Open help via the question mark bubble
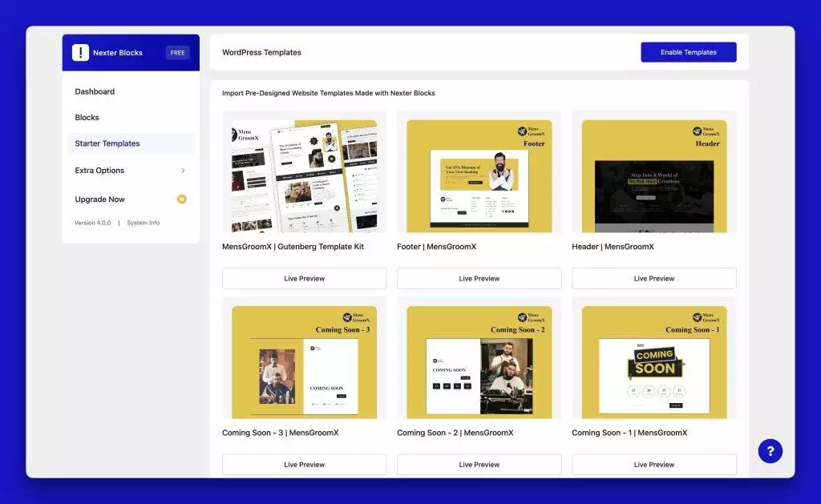This screenshot has width=821, height=504. (x=770, y=450)
